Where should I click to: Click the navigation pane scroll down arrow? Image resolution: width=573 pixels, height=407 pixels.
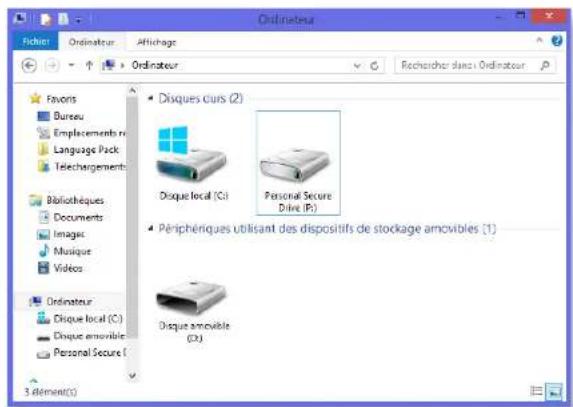[x=133, y=375]
